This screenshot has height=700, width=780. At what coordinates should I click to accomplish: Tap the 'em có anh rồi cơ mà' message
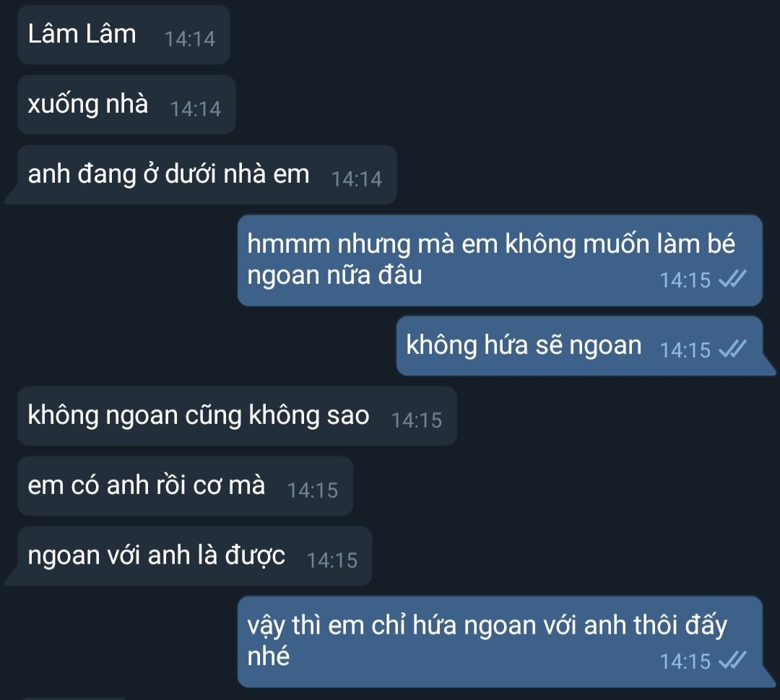[186, 486]
